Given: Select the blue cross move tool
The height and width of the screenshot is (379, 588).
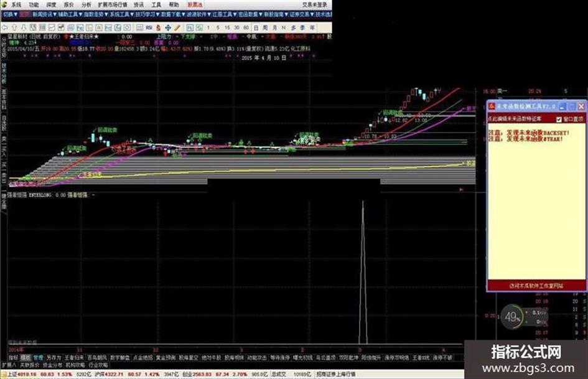Looking at the screenshot, I should (168, 28).
